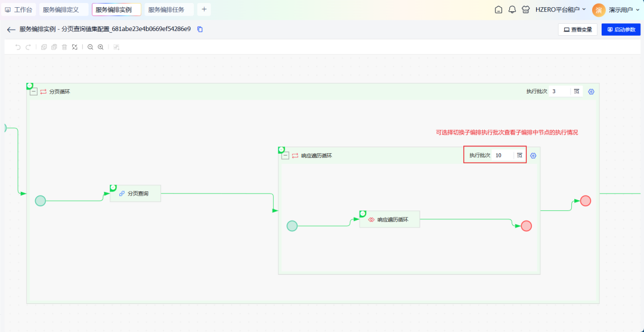The width and height of the screenshot is (644, 332).
Task: Expand the 演示用户 user menu
Action: (623, 10)
